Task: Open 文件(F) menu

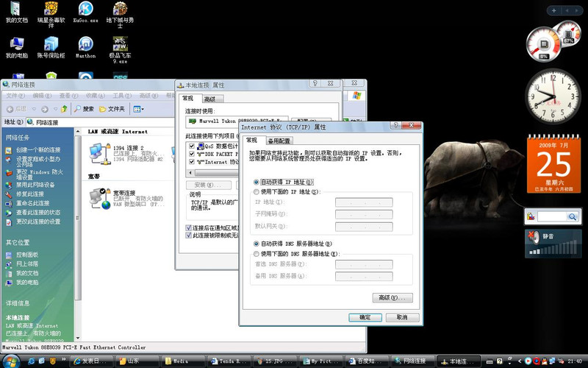Action: (x=15, y=96)
